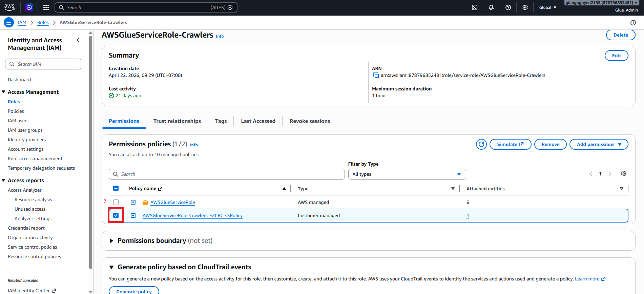Viewport: 644px width, 294px height.
Task: Switch to the Last Accessed tab
Action: click(x=258, y=121)
